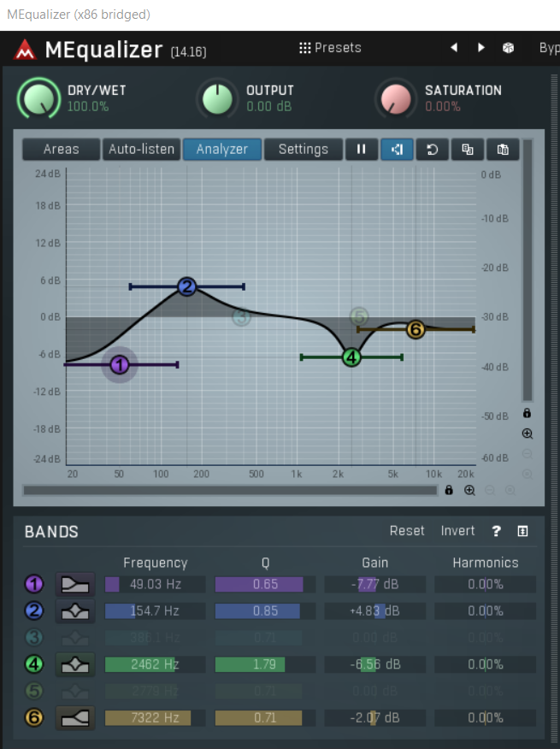Click band 1 Q value 0.65
The height and width of the screenshot is (749, 560).
coord(265,584)
